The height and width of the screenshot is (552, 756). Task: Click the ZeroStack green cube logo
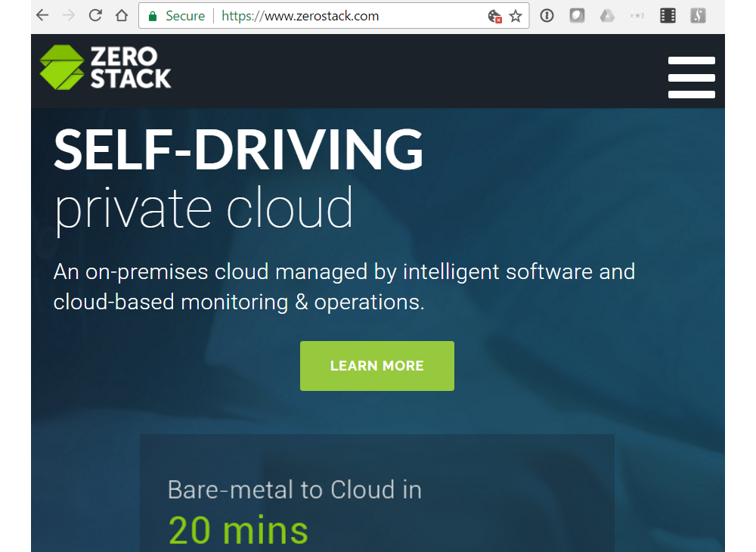pyautogui.click(x=62, y=67)
